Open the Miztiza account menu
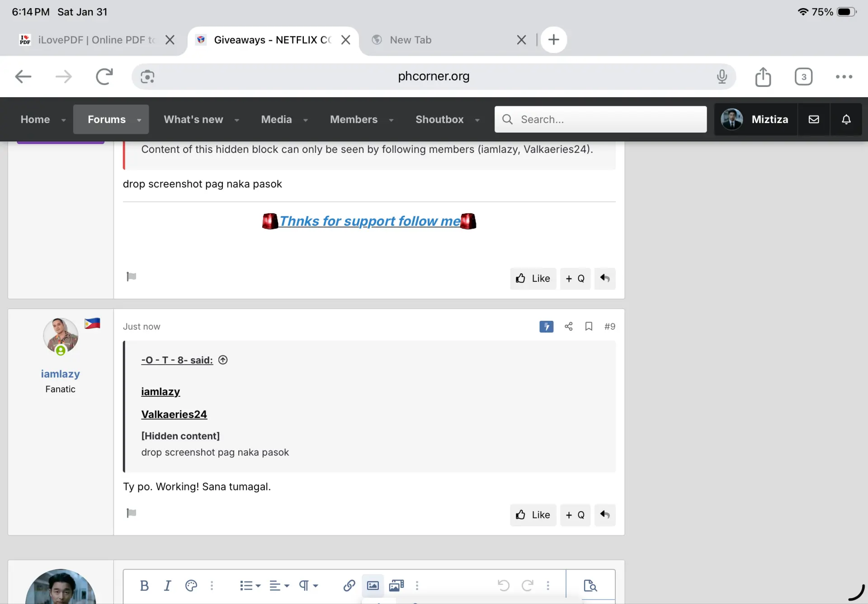The image size is (868, 604). 755,119
